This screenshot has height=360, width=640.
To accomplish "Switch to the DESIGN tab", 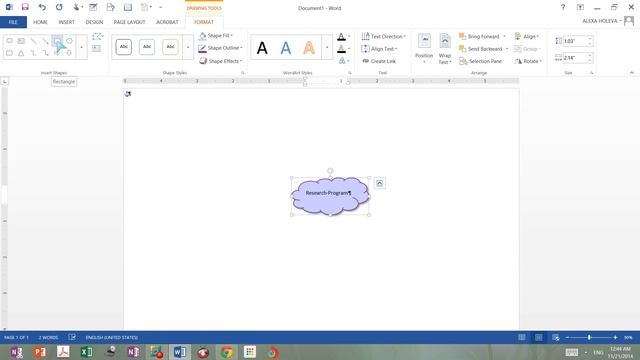I will (94, 22).
